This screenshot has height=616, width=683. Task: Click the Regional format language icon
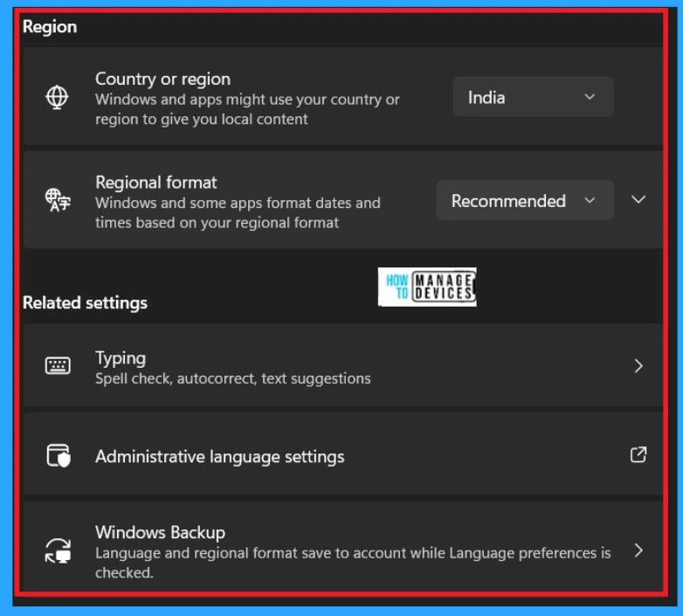coord(58,200)
